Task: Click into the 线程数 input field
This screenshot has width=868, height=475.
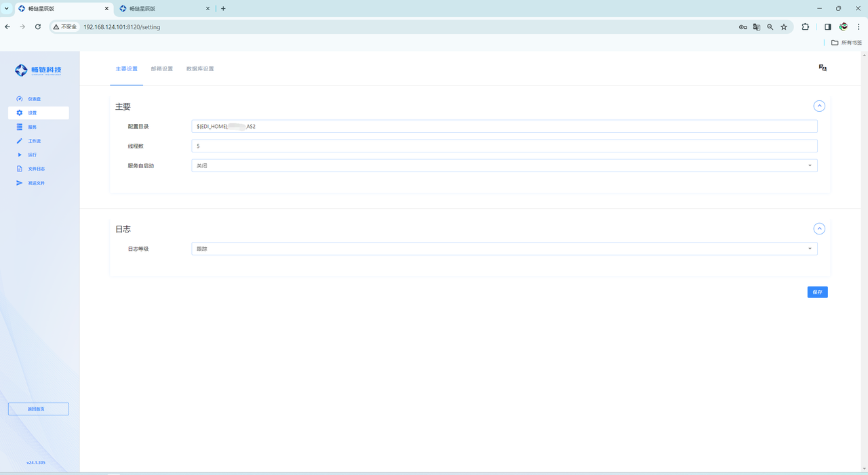Action: [504, 146]
